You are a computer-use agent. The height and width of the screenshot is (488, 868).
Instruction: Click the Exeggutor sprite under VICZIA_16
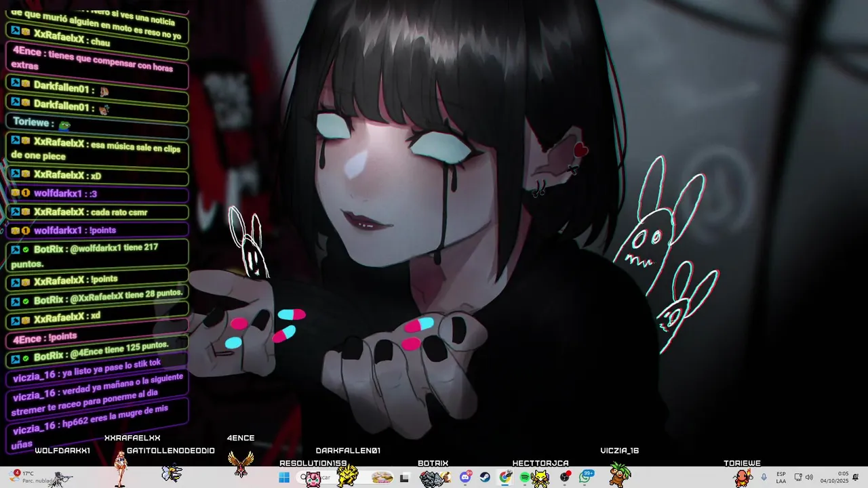coord(619,474)
